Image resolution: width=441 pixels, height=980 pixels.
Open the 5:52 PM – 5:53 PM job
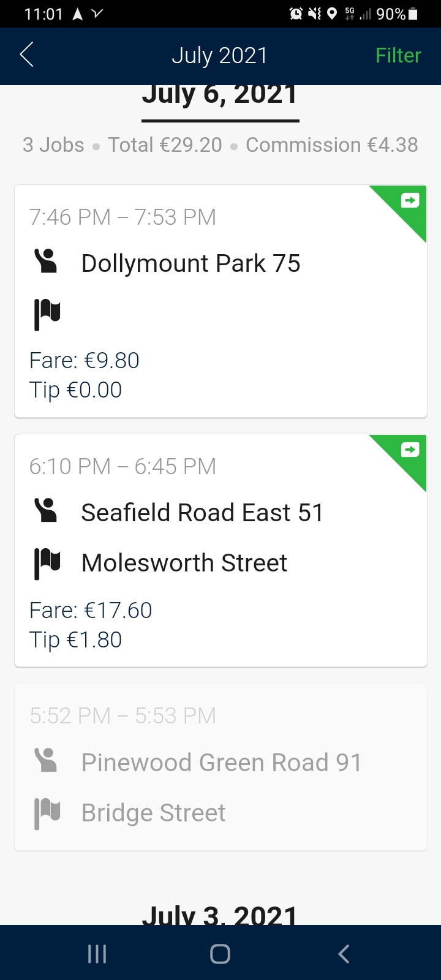click(x=123, y=716)
